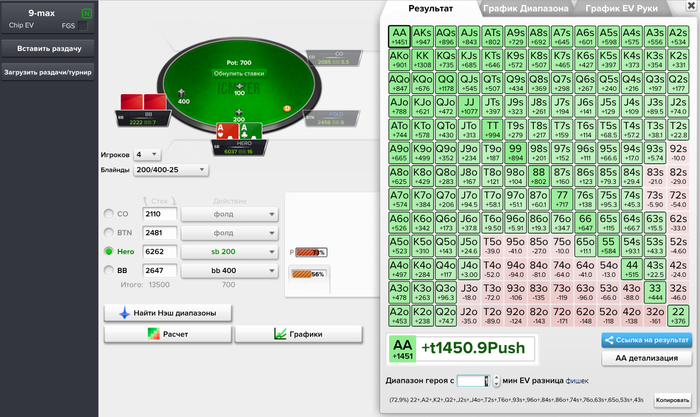Click the 56% call range bar

[x=308, y=274]
